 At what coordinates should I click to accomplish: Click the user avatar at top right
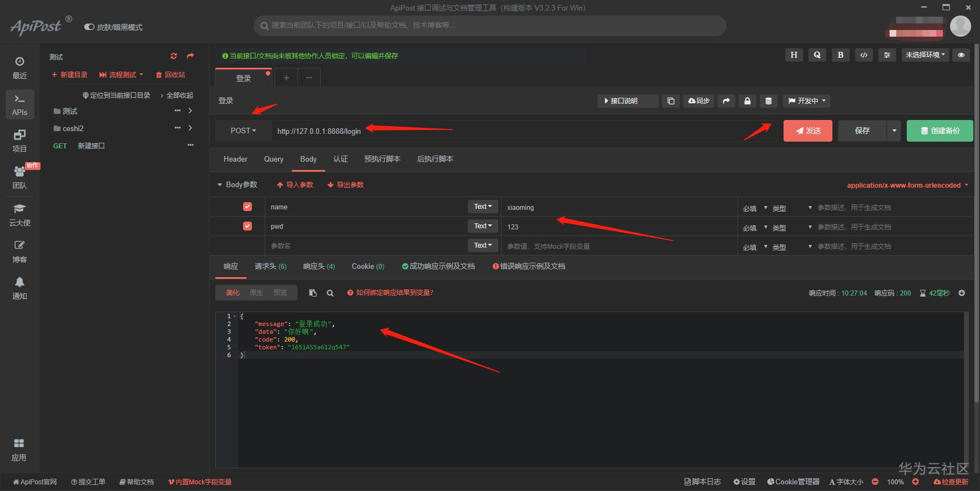click(961, 26)
